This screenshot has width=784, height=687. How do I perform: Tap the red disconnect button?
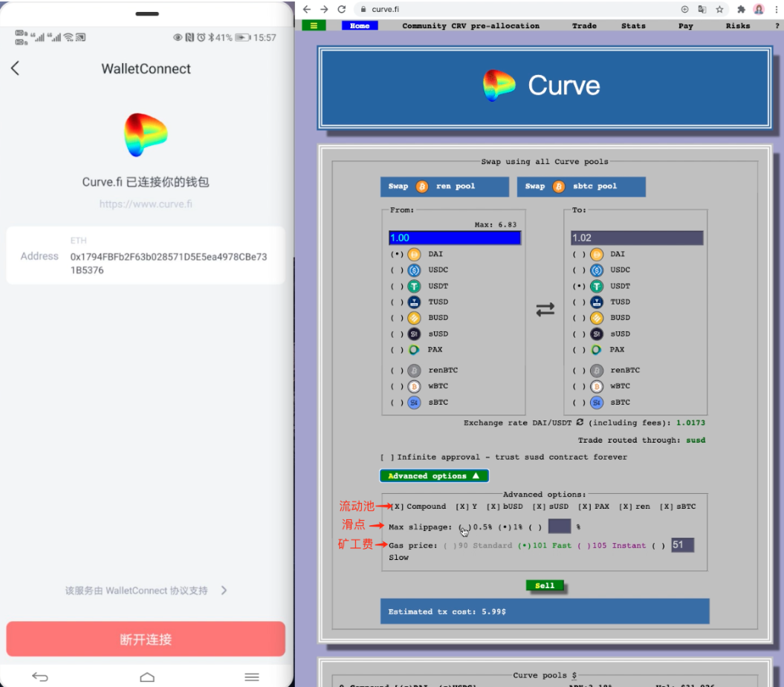[x=146, y=639]
